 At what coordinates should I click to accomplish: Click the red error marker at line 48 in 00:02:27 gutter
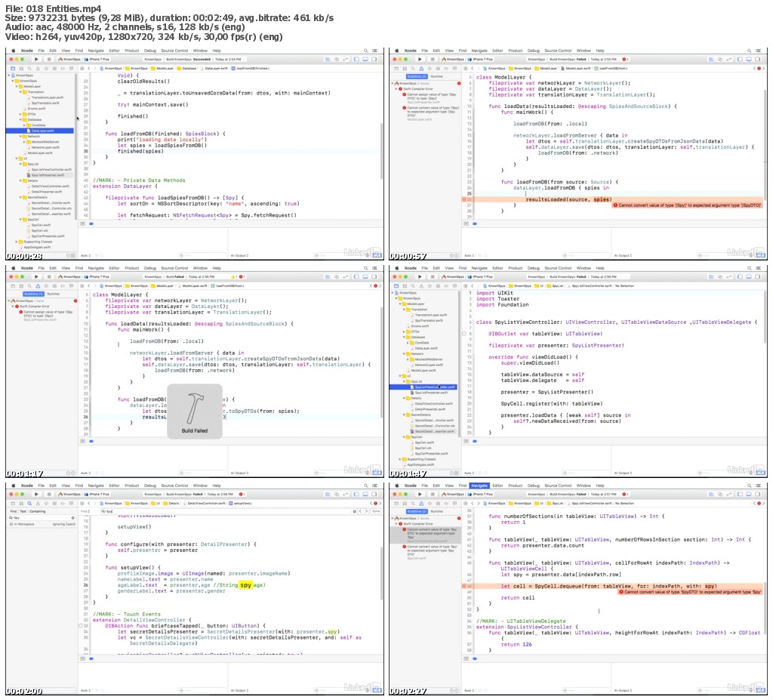(464, 586)
